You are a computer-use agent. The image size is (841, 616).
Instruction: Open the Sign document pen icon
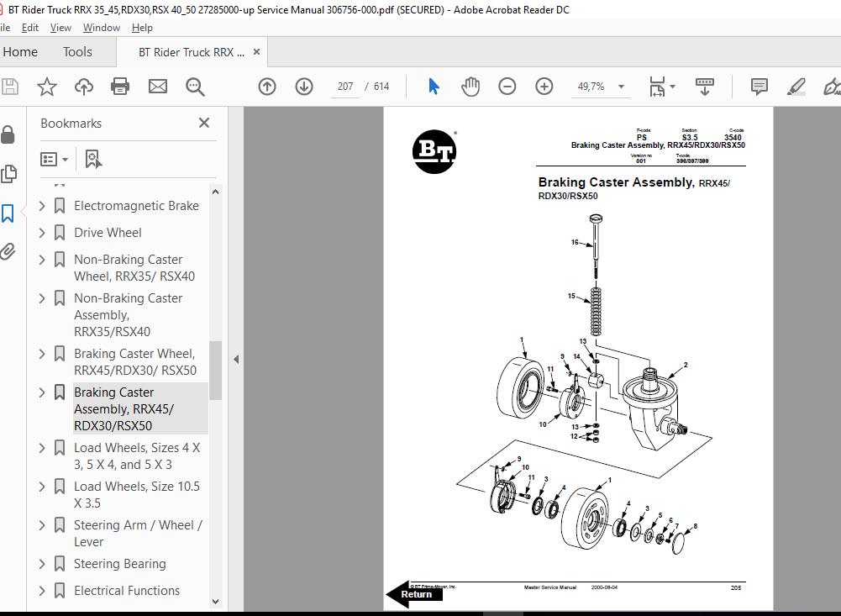pos(832,87)
